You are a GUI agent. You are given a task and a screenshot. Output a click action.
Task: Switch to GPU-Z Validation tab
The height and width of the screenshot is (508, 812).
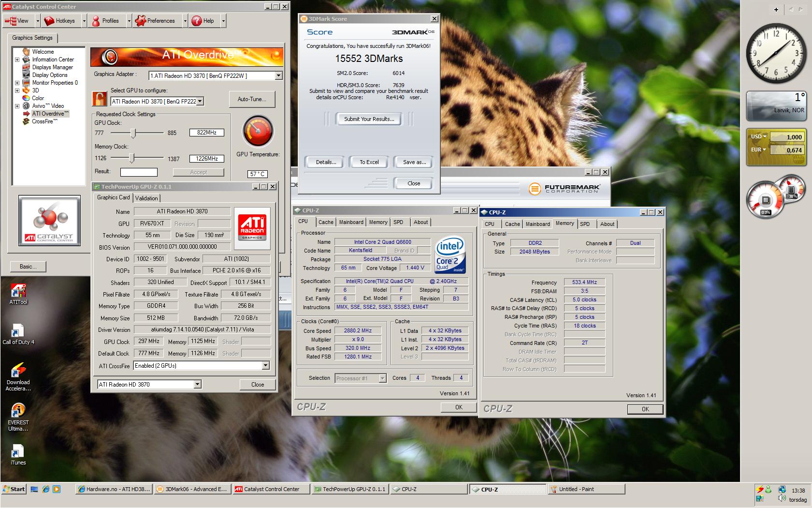[146, 198]
